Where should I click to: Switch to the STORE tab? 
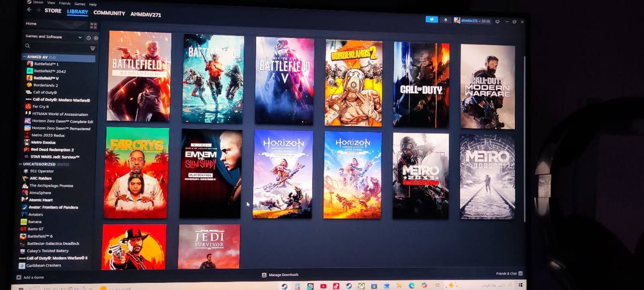(x=53, y=11)
